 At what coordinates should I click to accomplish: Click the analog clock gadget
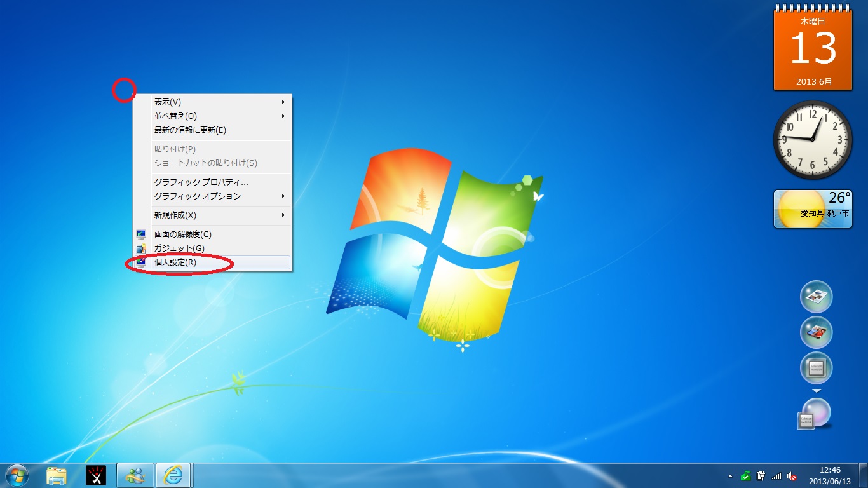[813, 140]
